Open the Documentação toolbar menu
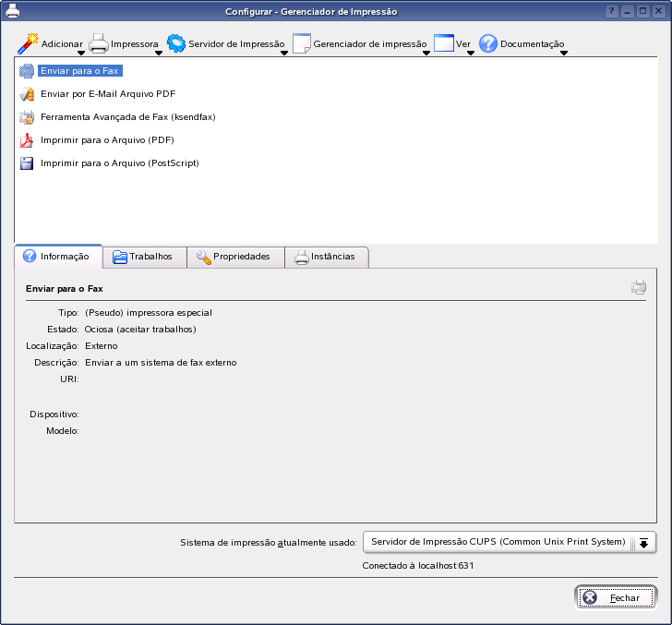Viewport: 672px width, 625px height. [533, 43]
